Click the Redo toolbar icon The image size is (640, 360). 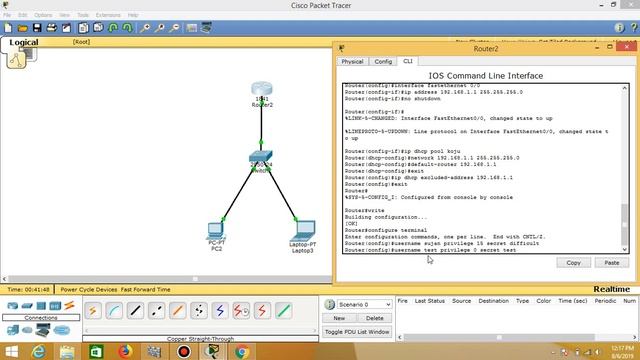pos(128,28)
